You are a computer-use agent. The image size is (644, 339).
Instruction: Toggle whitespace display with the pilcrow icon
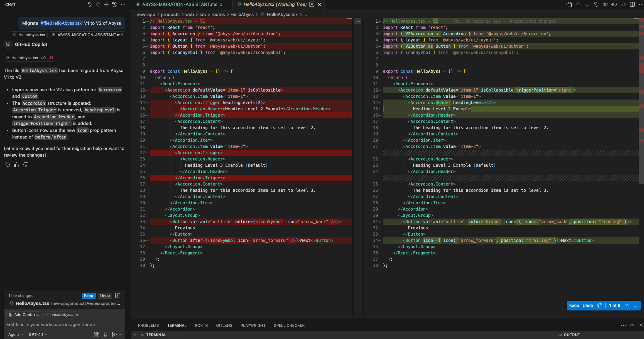(x=596, y=5)
